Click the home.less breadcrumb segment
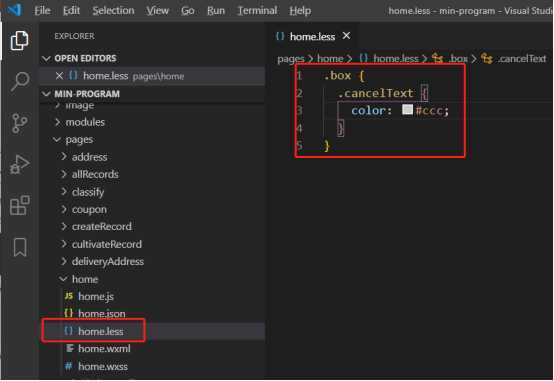The width and height of the screenshot is (554, 381). (396, 59)
